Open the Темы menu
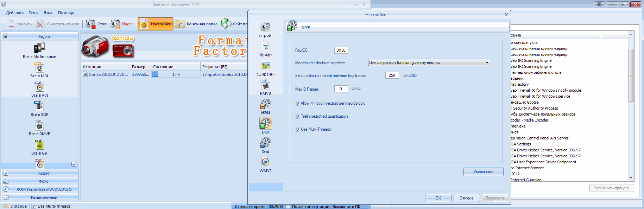644x209 pixels. pyautogui.click(x=33, y=13)
